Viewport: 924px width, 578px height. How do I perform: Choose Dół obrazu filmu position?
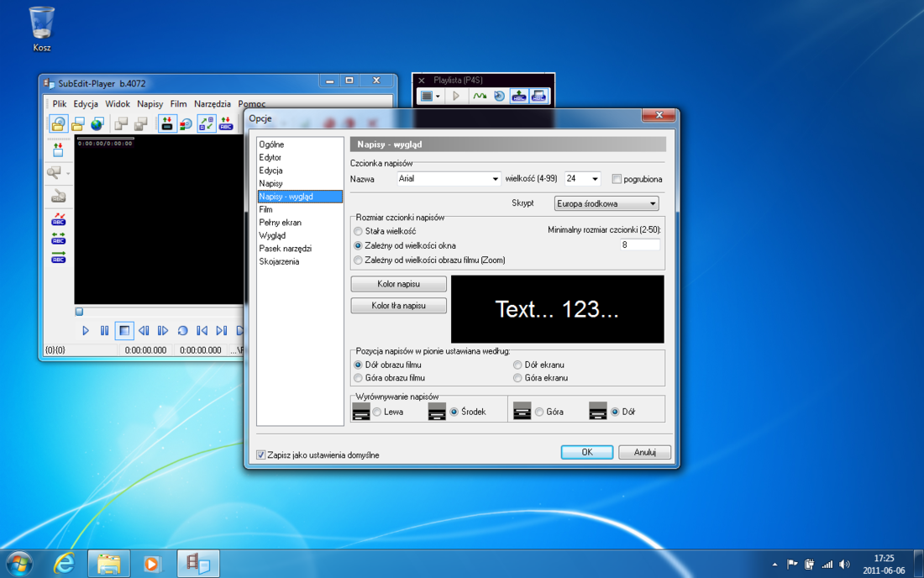tap(359, 365)
